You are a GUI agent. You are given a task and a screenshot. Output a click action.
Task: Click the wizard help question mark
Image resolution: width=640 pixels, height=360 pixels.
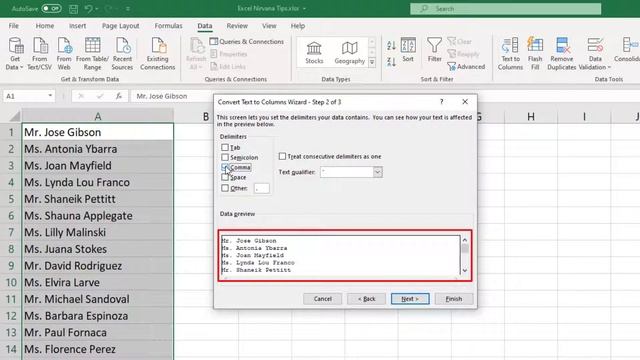441,102
